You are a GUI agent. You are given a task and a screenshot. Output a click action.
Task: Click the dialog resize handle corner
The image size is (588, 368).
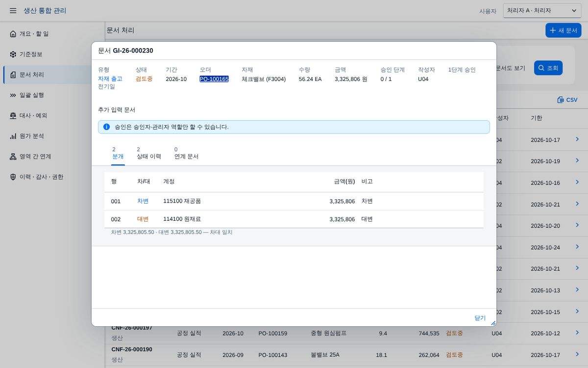493,323
